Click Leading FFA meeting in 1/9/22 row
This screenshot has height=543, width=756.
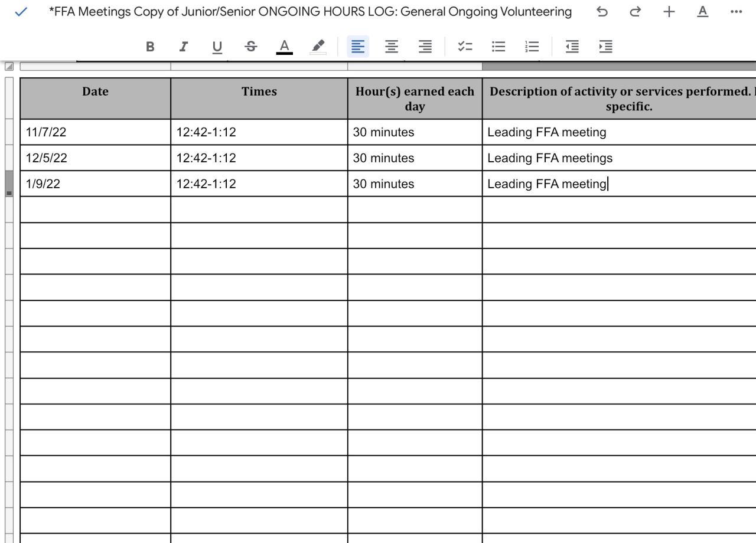547,184
